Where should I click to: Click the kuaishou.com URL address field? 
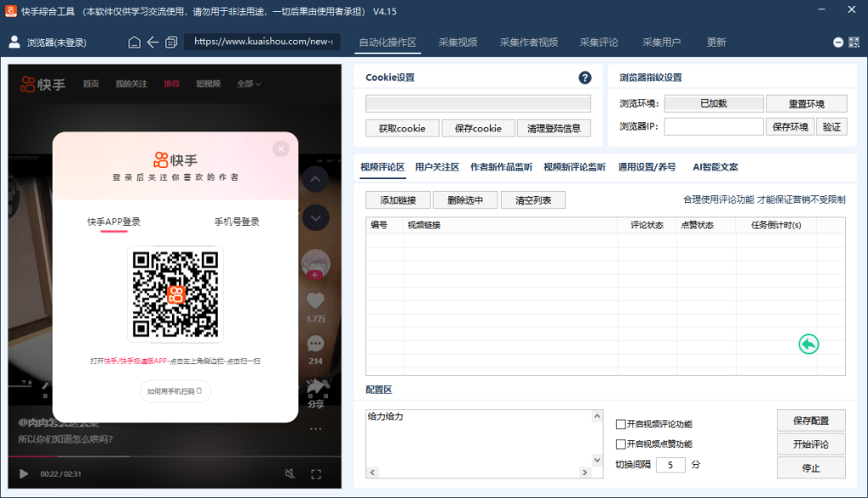(262, 42)
